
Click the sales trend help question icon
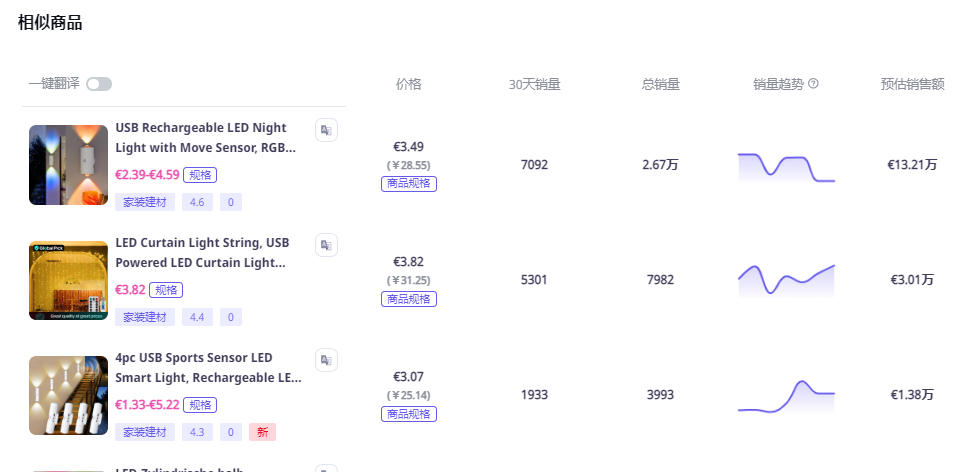pos(813,84)
